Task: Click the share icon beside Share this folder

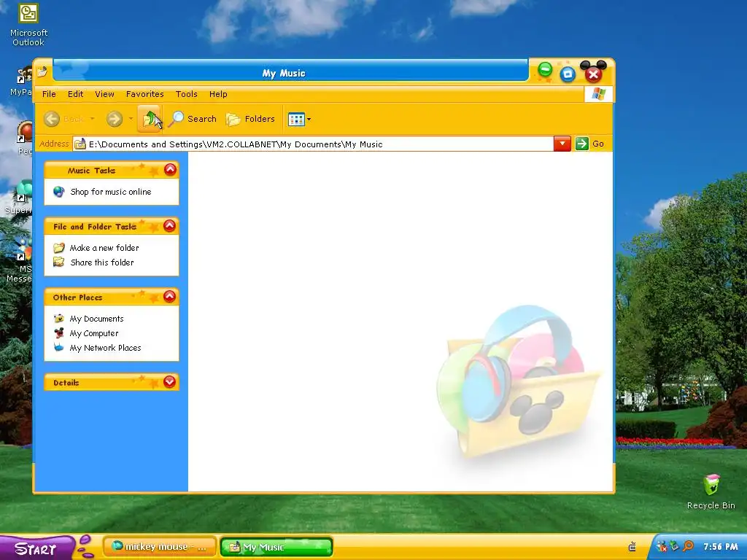Action: [x=58, y=262]
